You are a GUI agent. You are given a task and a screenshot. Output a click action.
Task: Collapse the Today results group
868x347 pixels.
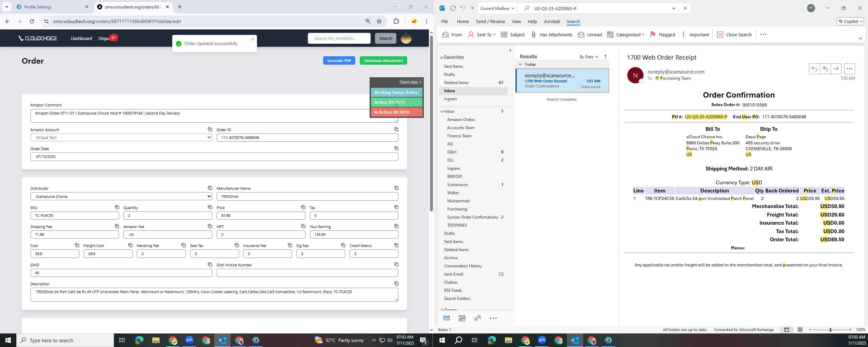[520, 64]
